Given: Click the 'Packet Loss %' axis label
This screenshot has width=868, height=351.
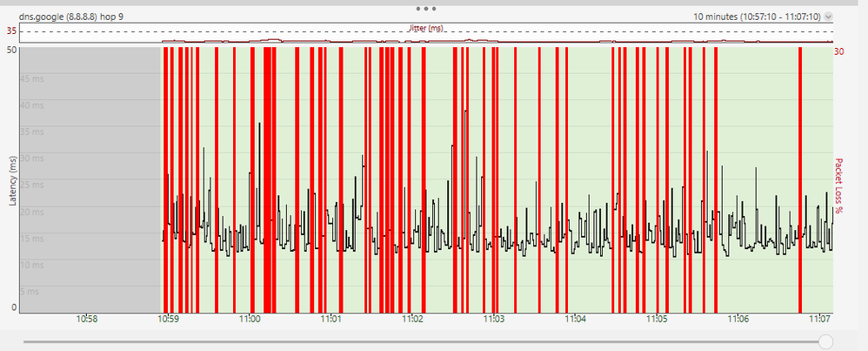Looking at the screenshot, I should tap(838, 186).
